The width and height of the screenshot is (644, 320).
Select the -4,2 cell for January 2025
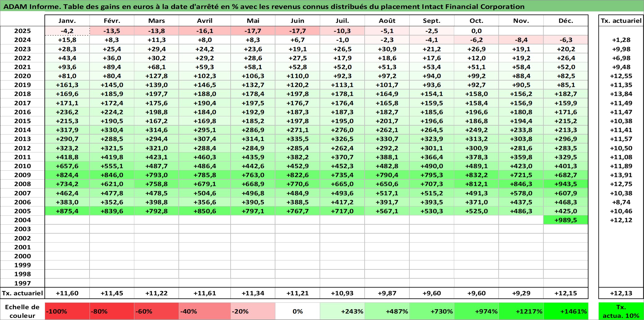(x=67, y=31)
